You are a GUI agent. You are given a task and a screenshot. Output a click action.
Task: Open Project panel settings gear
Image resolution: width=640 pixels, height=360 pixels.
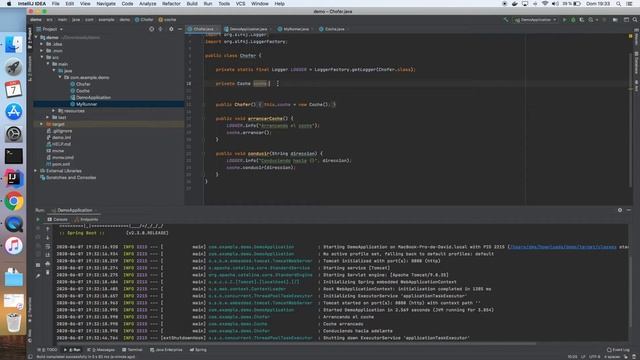click(171, 29)
